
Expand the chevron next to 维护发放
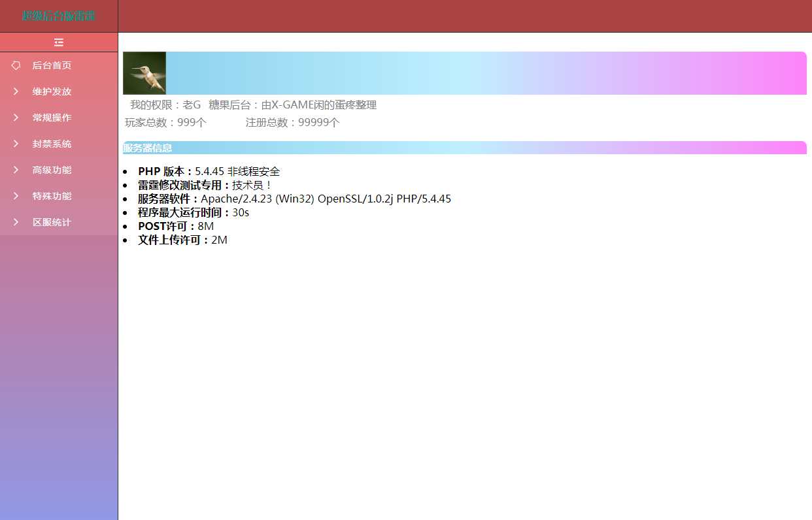point(16,91)
